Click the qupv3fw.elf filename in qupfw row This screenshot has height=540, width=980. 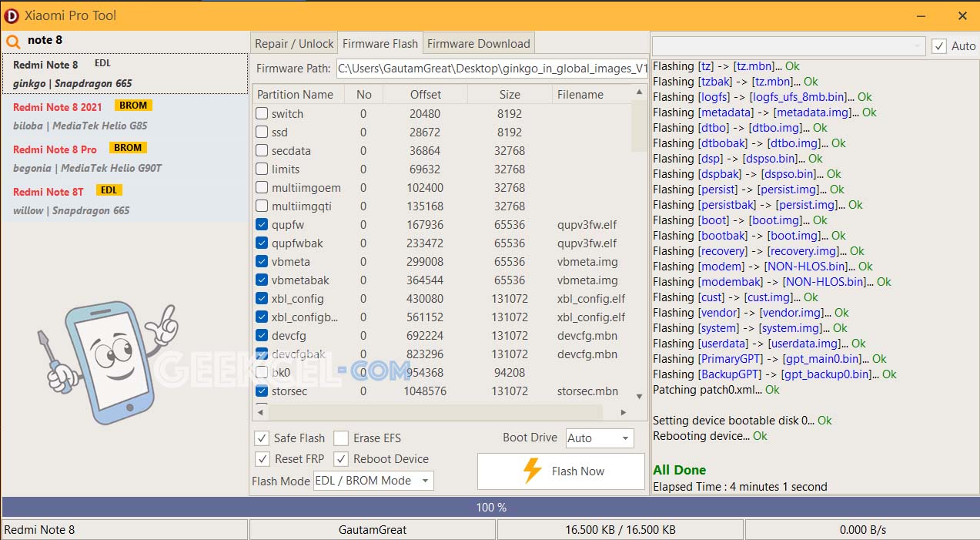coord(587,224)
